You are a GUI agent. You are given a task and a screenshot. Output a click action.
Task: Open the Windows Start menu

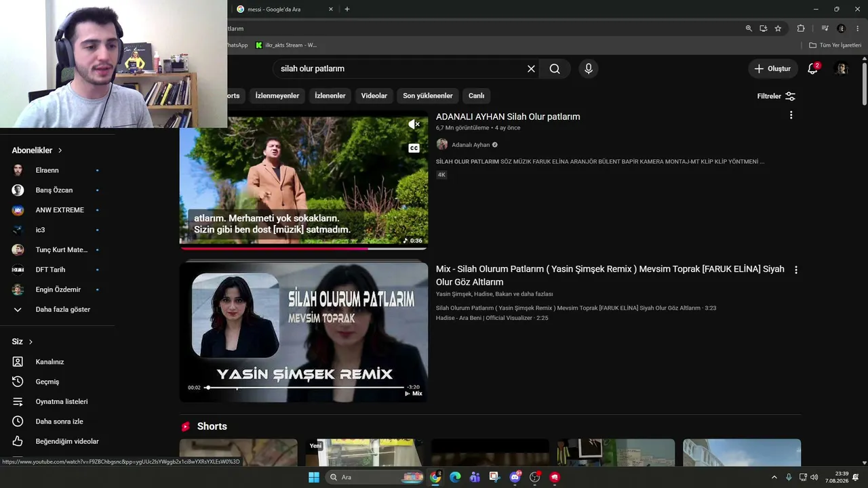pos(314,477)
